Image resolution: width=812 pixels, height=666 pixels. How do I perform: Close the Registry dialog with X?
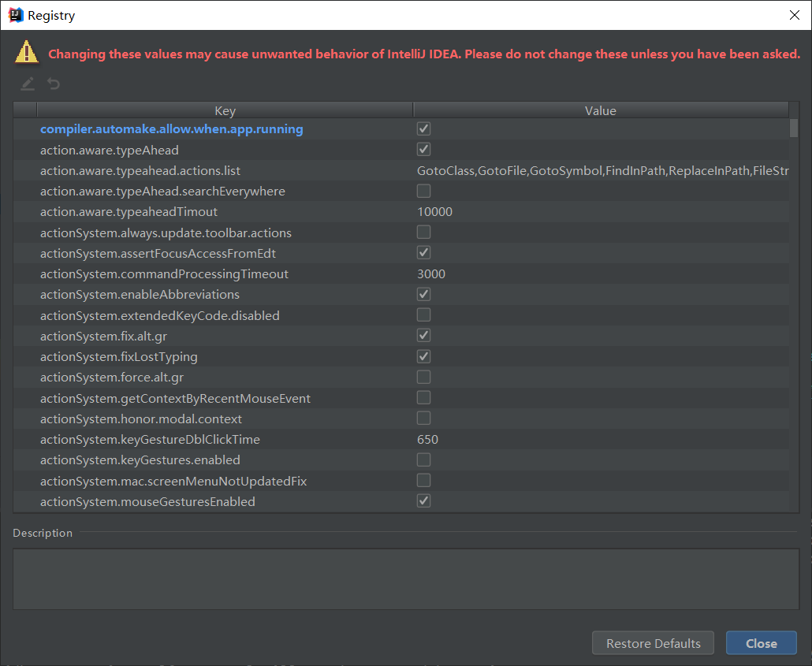pos(795,15)
